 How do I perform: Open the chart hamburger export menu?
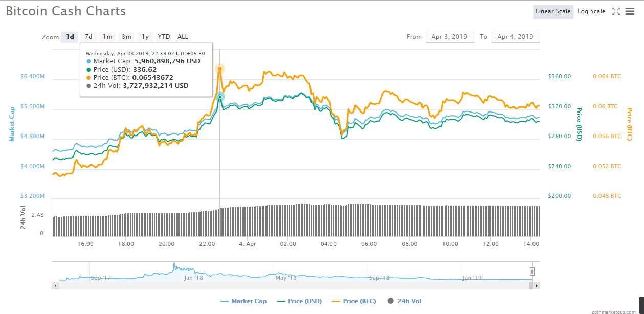pyautogui.click(x=630, y=11)
